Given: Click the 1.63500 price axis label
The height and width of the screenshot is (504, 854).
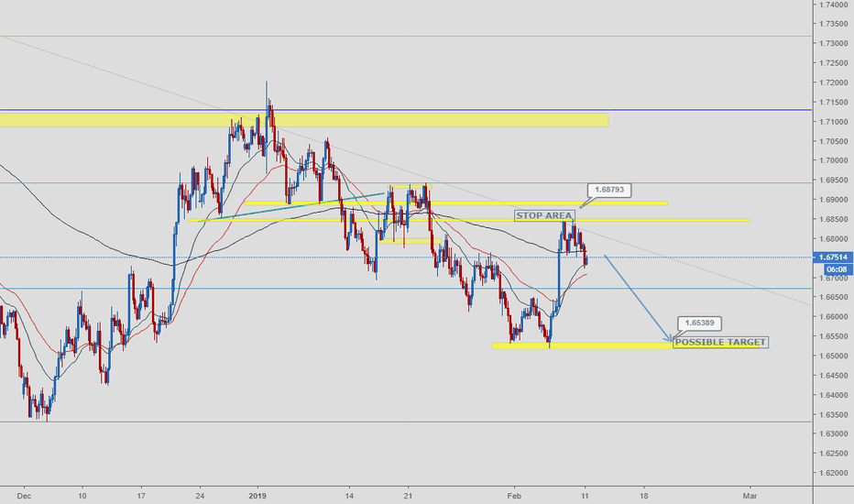Looking at the screenshot, I should (x=833, y=414).
